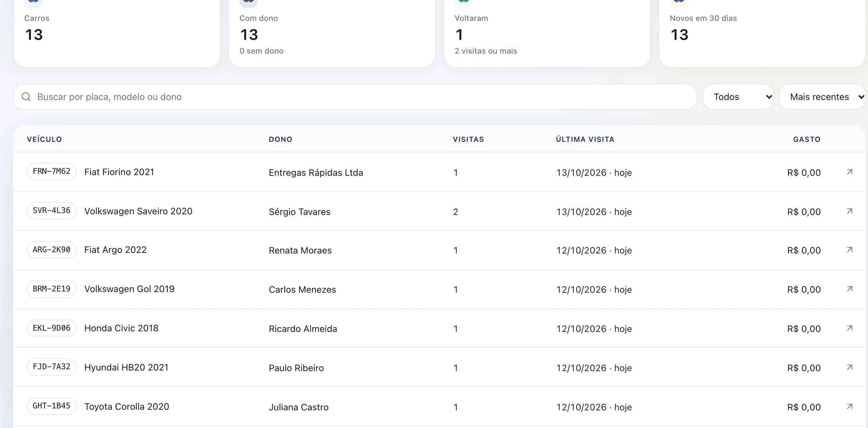Click the magnifier icon in the search bar
868x428 pixels.
[x=26, y=97]
